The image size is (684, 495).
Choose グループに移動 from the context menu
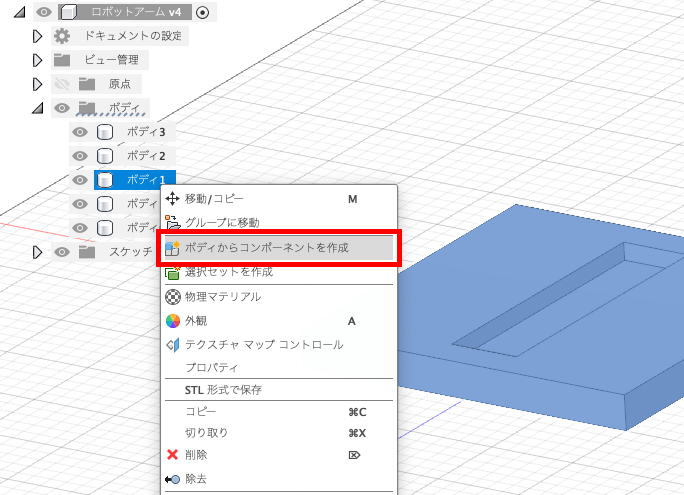coord(279,222)
